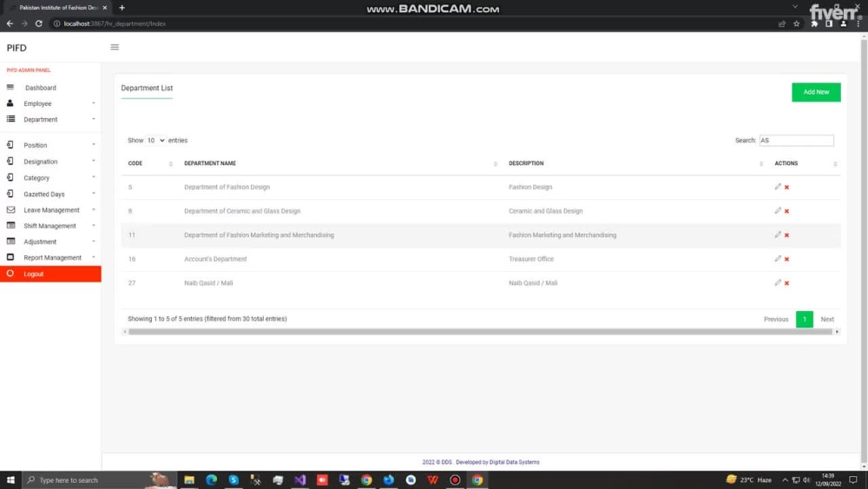868x489 pixels.
Task: Edit Fashion Marketing and Merchandising department
Action: point(778,235)
